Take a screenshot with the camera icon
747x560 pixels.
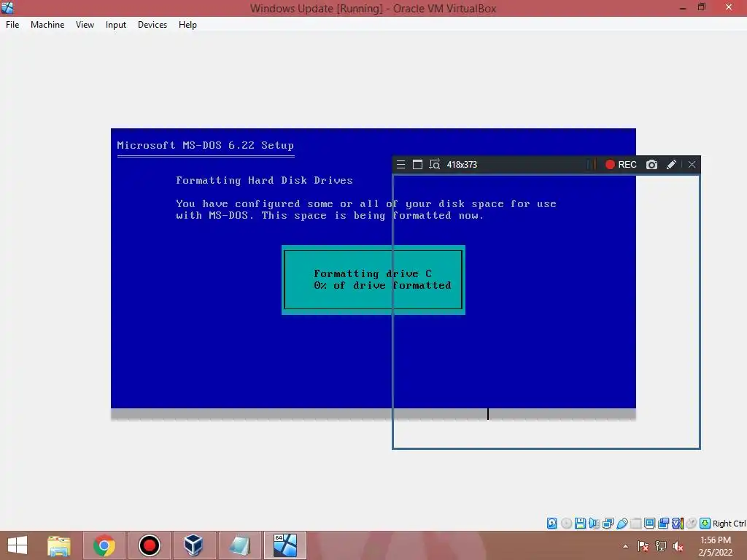tap(651, 164)
